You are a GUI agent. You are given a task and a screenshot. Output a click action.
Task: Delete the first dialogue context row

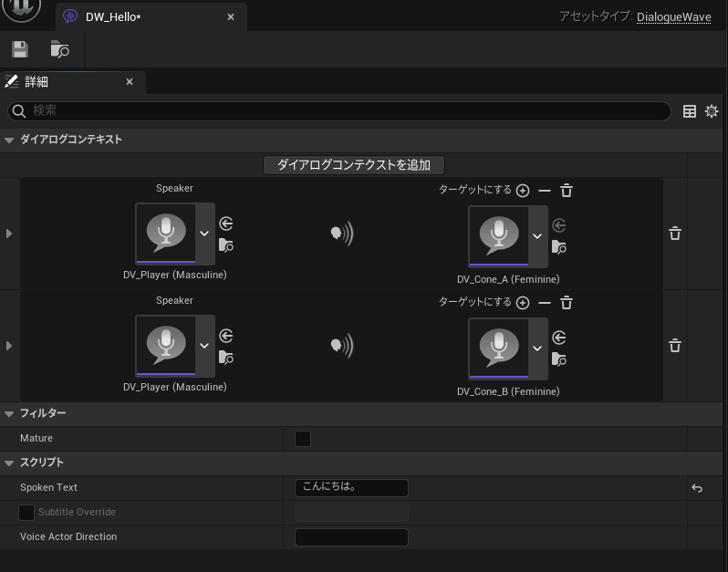tap(675, 233)
